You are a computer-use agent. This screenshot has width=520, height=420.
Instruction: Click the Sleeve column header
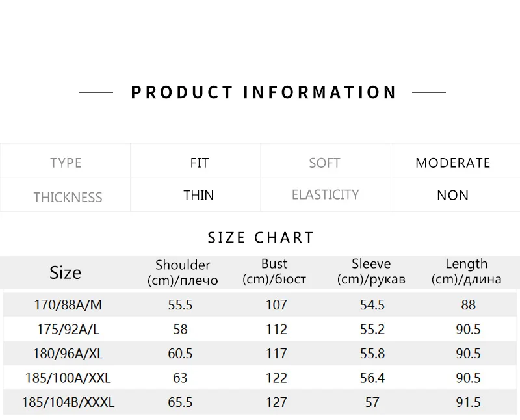(371, 272)
